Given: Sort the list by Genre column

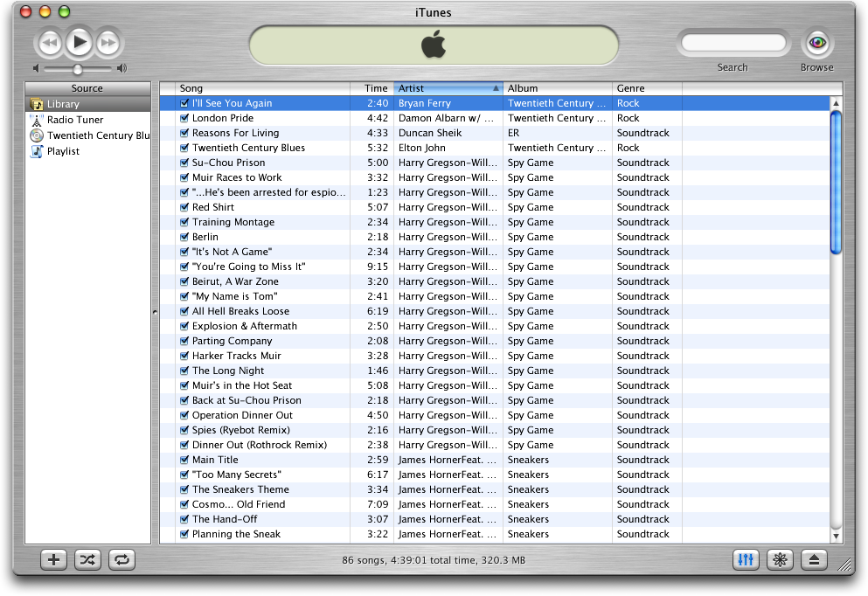Looking at the screenshot, I should pyautogui.click(x=647, y=88).
